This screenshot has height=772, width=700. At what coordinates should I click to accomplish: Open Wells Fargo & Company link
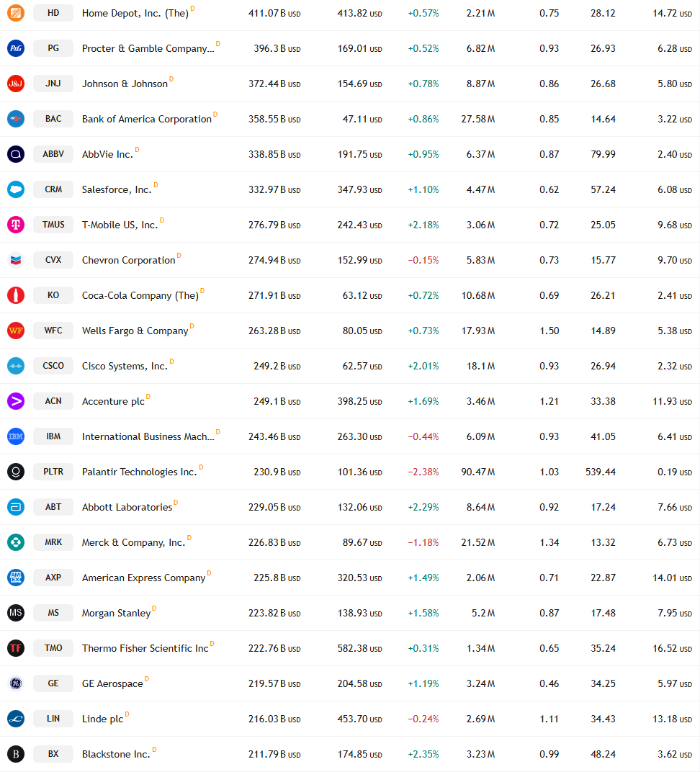135,331
